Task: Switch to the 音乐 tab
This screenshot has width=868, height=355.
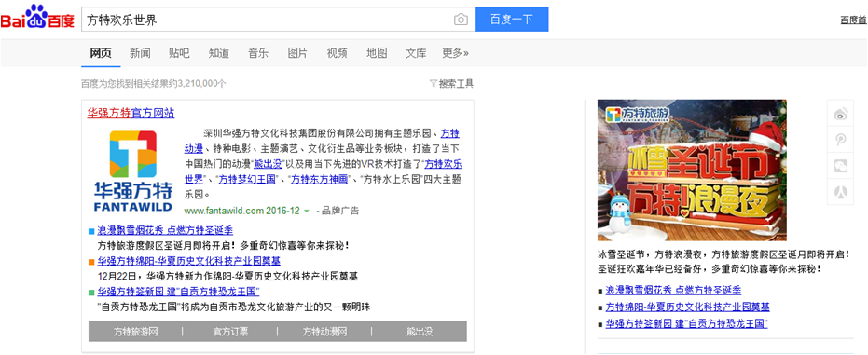Action: click(258, 53)
